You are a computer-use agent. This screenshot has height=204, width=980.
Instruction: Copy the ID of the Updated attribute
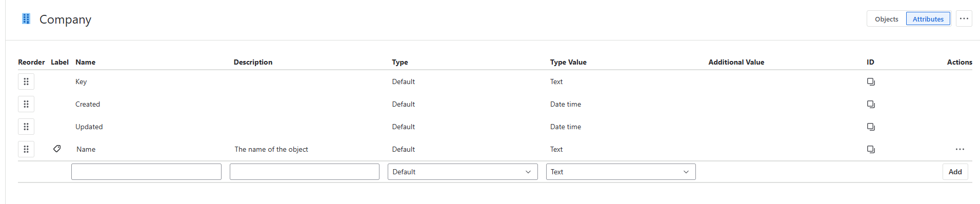[871, 127]
